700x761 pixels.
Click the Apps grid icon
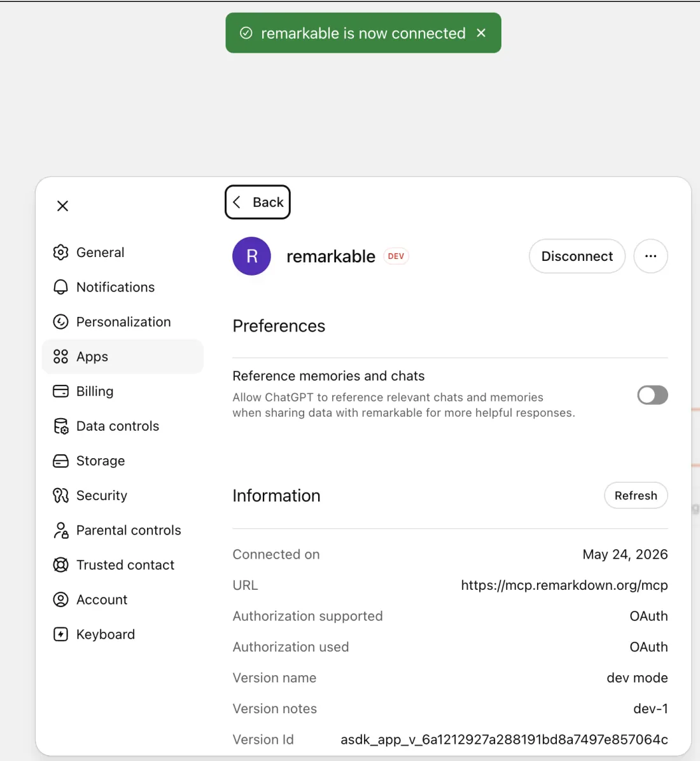coord(60,357)
